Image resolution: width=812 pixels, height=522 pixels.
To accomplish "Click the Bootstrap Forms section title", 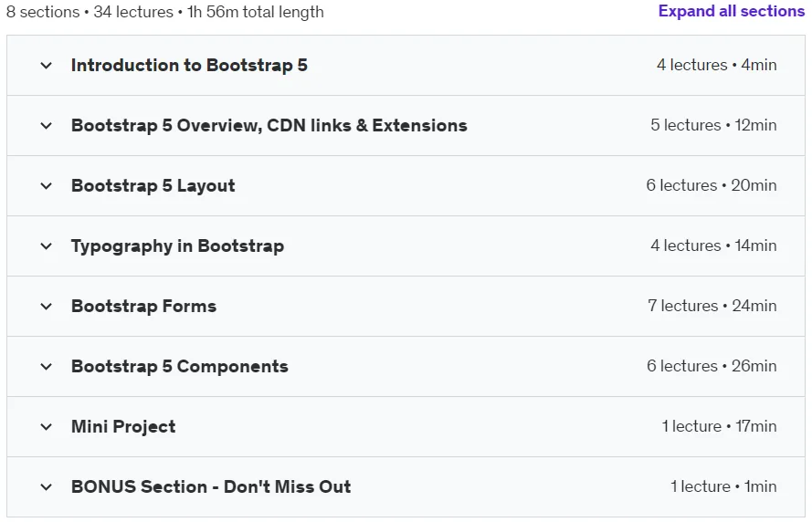I will point(144,306).
